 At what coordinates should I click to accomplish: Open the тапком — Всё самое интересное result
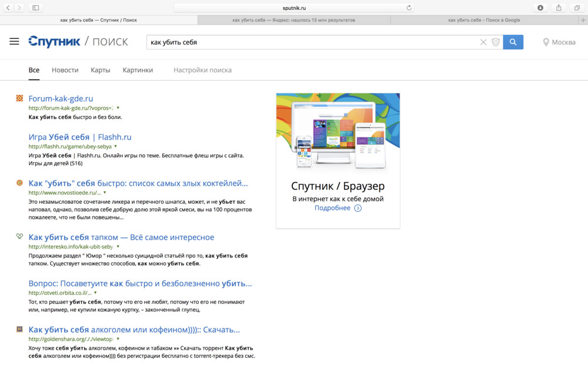tap(121, 237)
